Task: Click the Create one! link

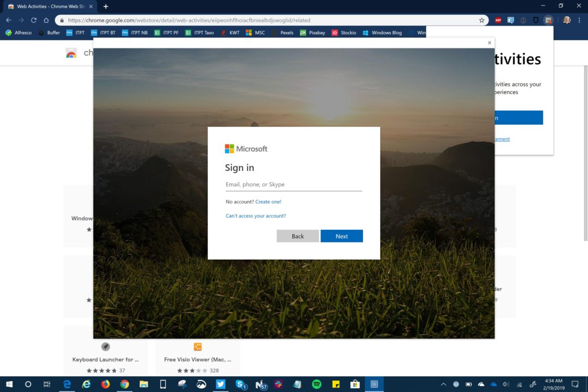Action: coord(268,201)
